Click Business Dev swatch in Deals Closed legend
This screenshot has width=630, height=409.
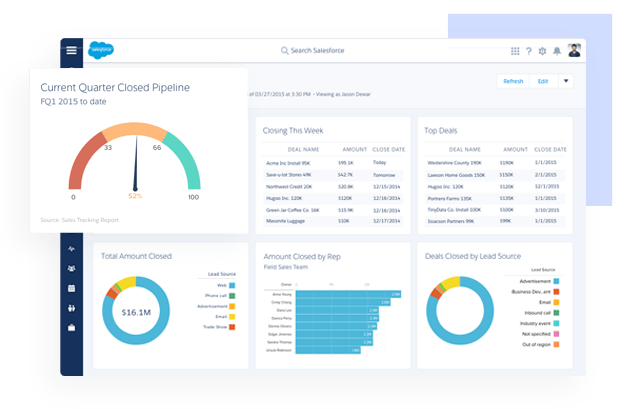[x=556, y=292]
